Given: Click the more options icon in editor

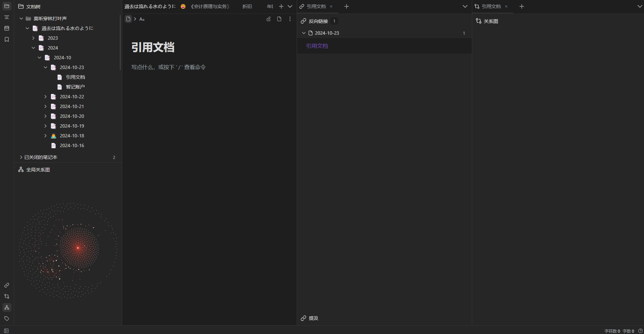Looking at the screenshot, I should pos(290,19).
